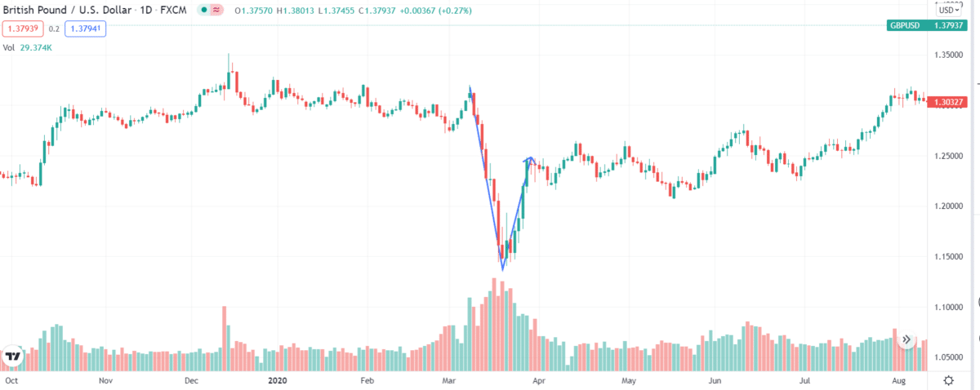Jump to latest bar arrow button

(x=906, y=341)
